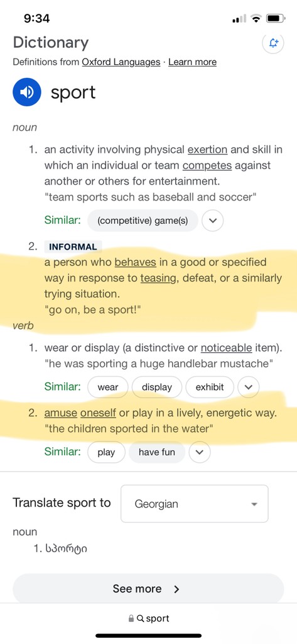
Task: Expand more synonyms after have fun
Action: (200, 452)
